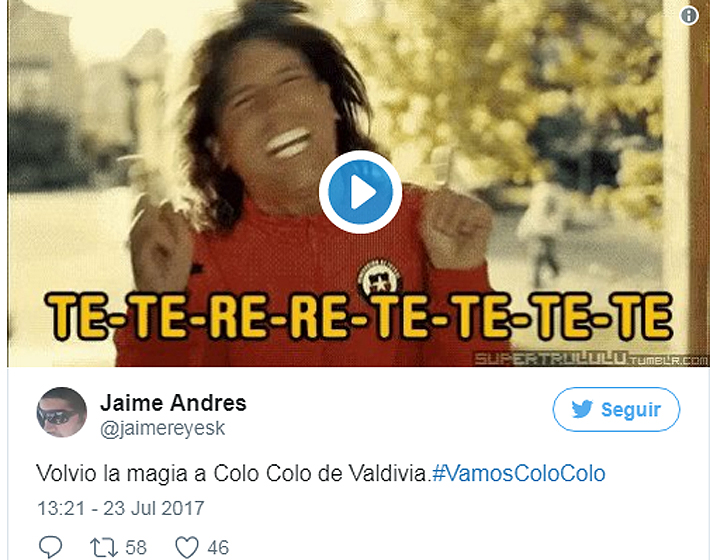This screenshot has width=710, height=560.
Task: Click the reply speech bubble icon
Action: pos(50,547)
